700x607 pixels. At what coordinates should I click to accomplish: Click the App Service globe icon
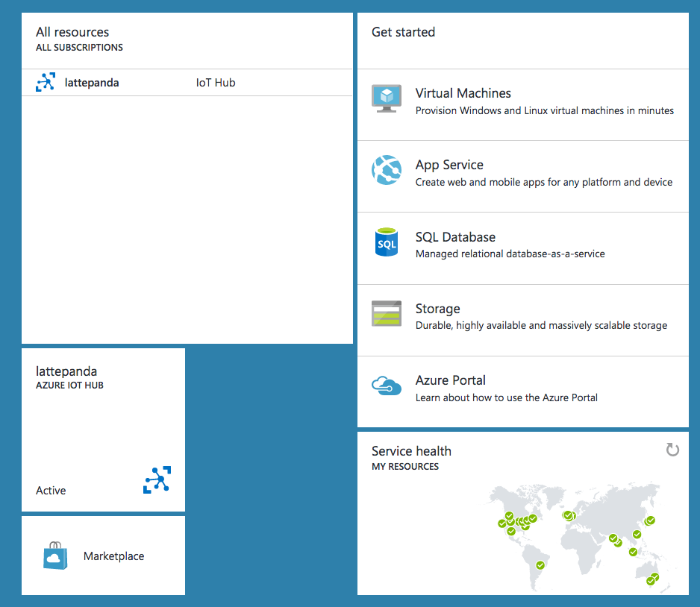[x=387, y=171]
